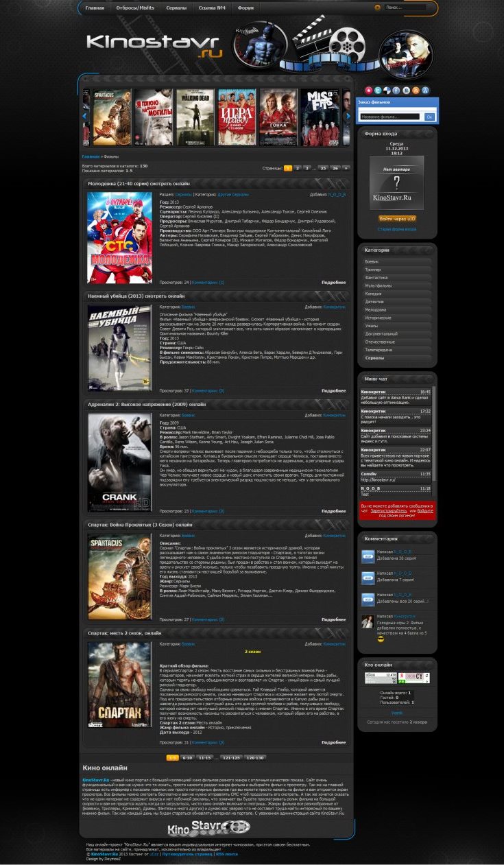Image resolution: width=504 pixels, height=865 pixels.
Task: Open the Наемный убийца (2013) title
Action: [x=136, y=296]
